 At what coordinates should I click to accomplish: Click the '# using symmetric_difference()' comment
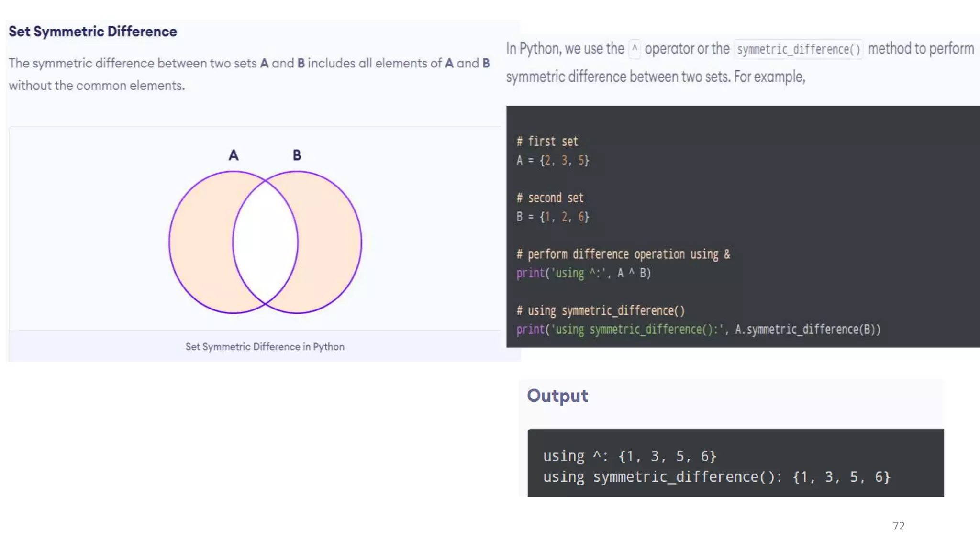coord(600,310)
